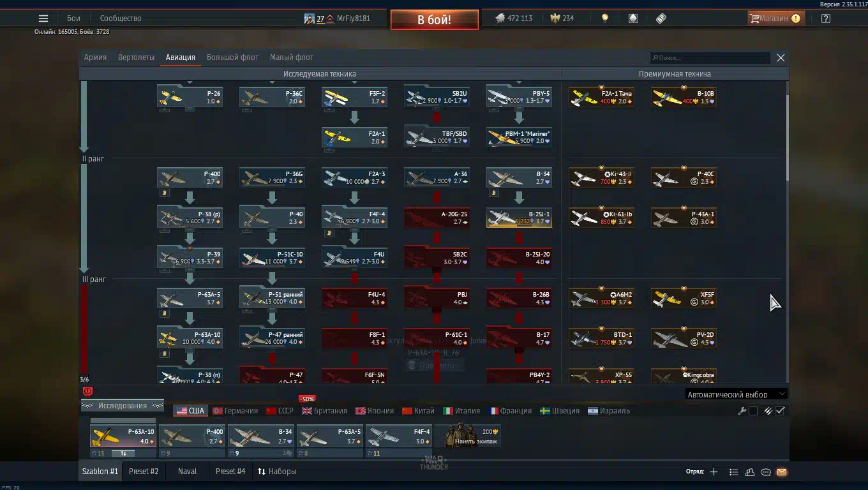Switch to Preset #4 lineup
The image size is (868, 490).
[x=230, y=472]
